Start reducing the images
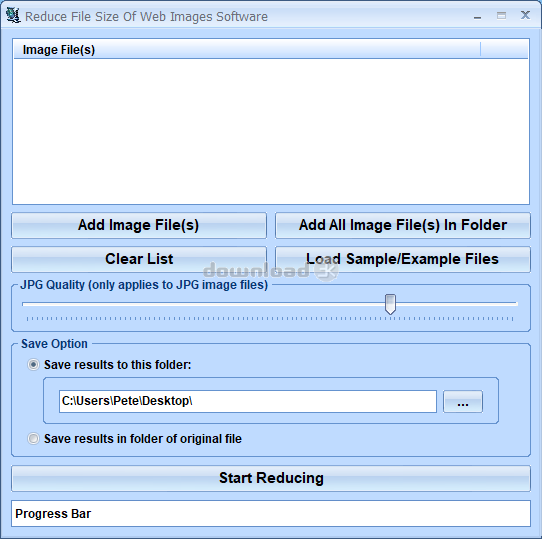Screen dimensions: 542x539 [271, 478]
